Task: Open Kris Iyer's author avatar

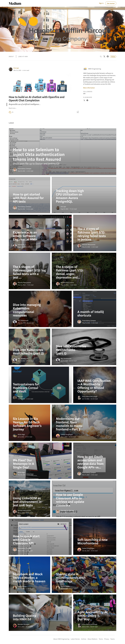Action: [11, 69]
